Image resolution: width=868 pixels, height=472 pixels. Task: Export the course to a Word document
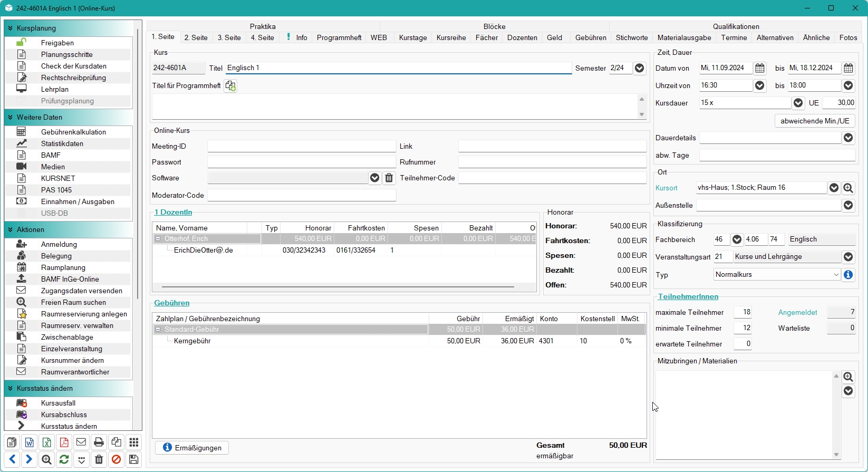click(29, 442)
